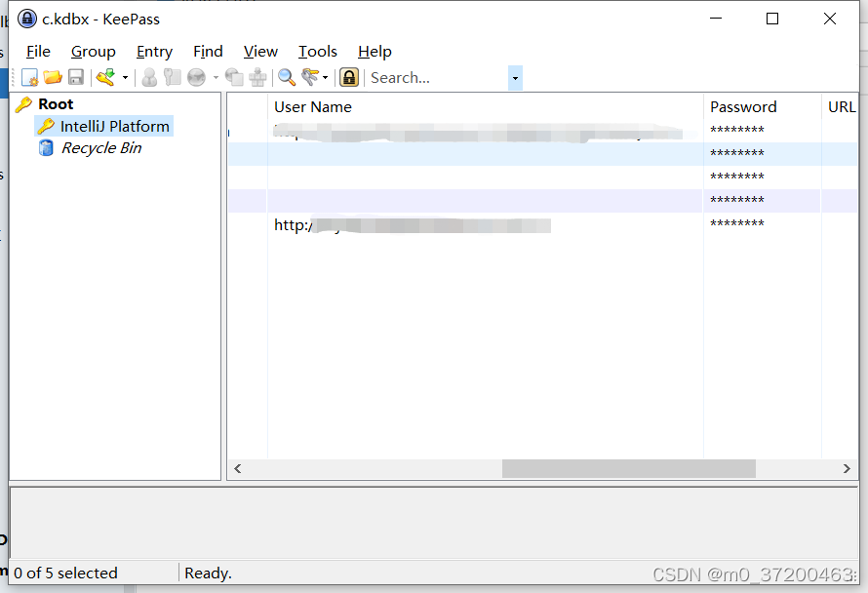Click the horizontal scrollbar left arrow
This screenshot has height=593, width=868.
pos(238,468)
